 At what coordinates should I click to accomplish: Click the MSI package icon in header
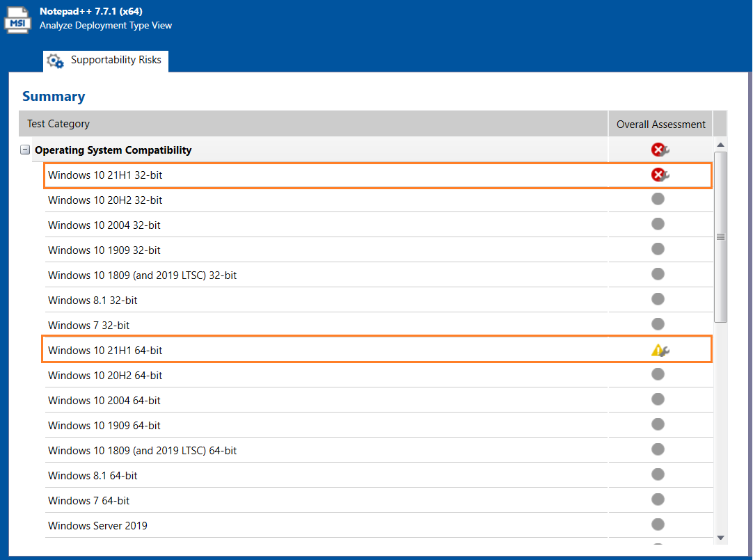[18, 20]
